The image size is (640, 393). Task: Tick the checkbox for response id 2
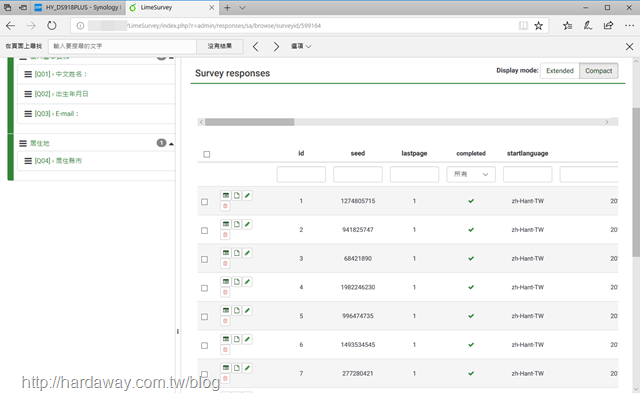pos(204,231)
